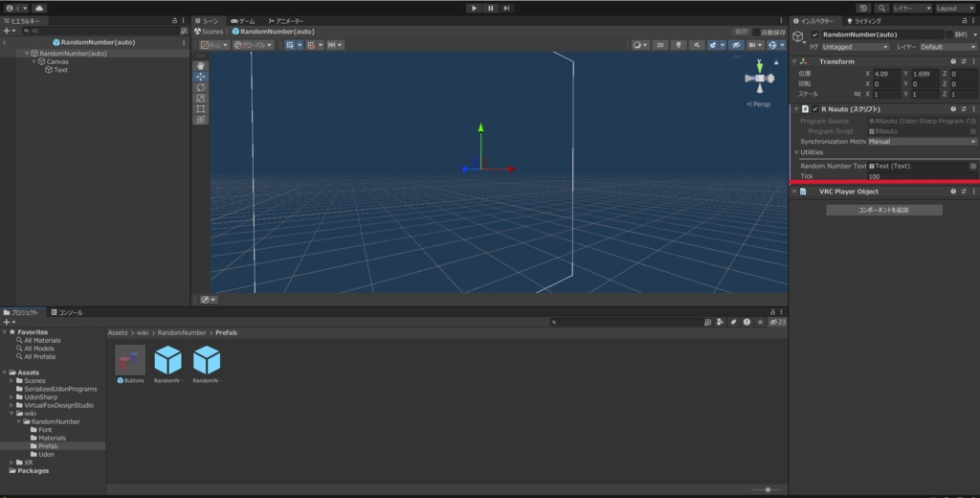Image resolution: width=980 pixels, height=498 pixels.
Task: Open the scene camera settings icon
Action: 756,45
